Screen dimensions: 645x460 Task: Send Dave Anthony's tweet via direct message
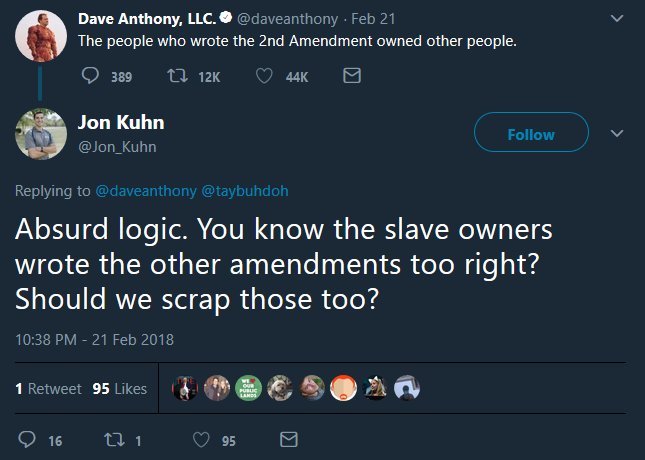tap(351, 76)
